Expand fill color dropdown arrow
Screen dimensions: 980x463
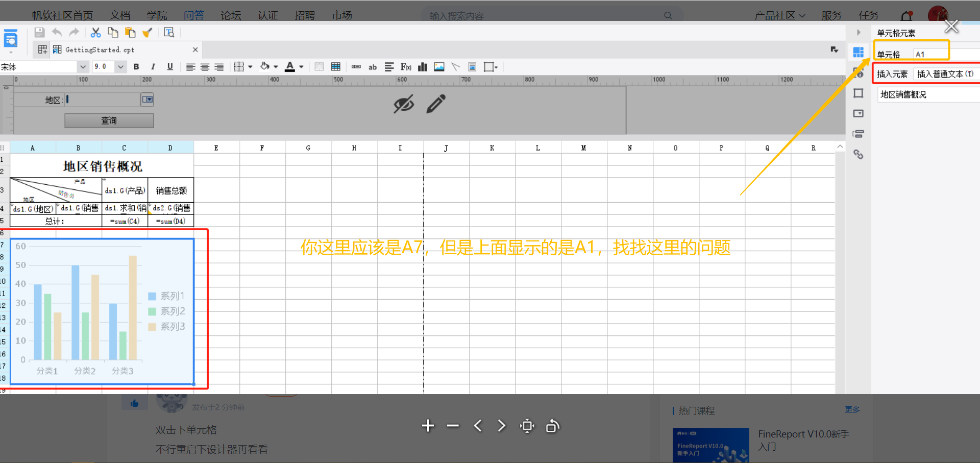click(x=276, y=67)
